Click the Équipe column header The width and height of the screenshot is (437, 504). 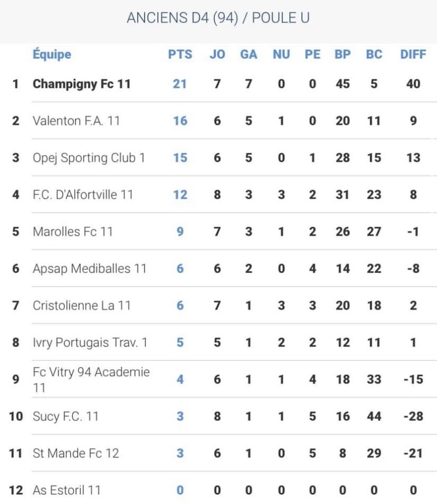pyautogui.click(x=52, y=54)
